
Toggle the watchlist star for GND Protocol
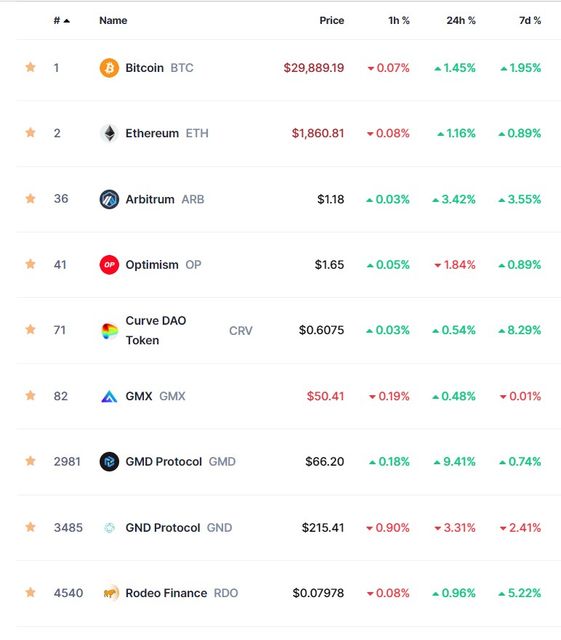(30, 527)
